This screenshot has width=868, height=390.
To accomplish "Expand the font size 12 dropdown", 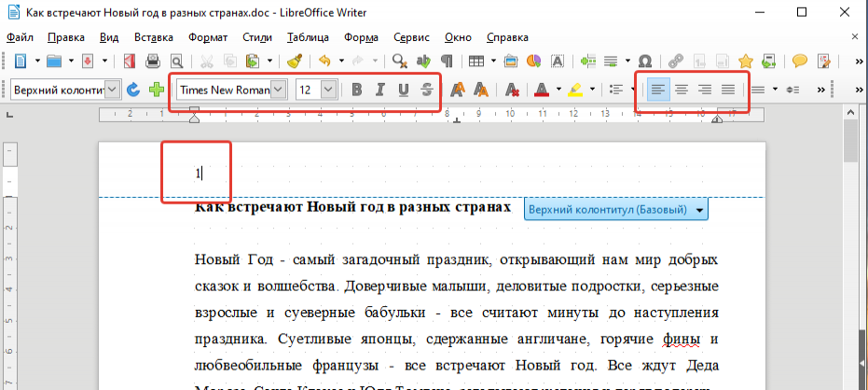I will pyautogui.click(x=328, y=91).
